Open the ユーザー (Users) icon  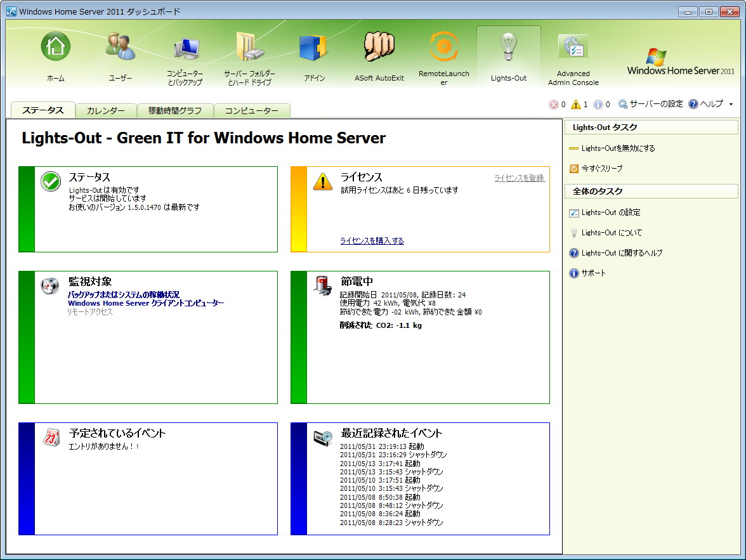[x=120, y=47]
